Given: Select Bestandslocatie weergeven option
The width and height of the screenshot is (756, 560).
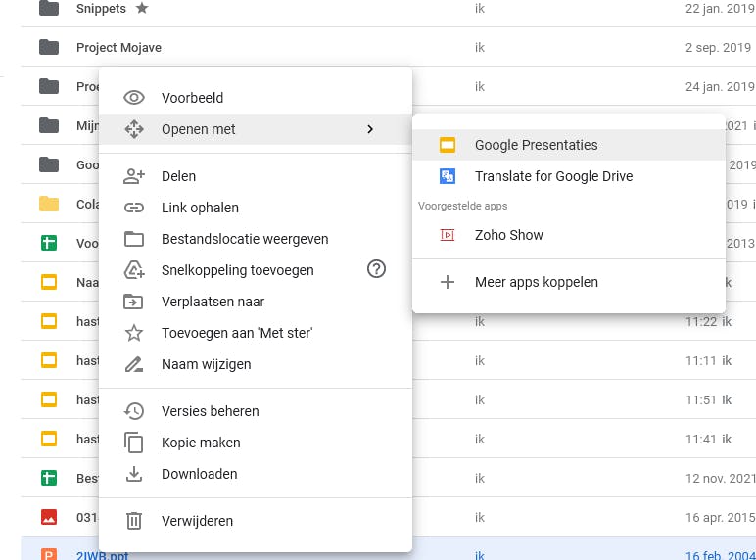Looking at the screenshot, I should (245, 239).
